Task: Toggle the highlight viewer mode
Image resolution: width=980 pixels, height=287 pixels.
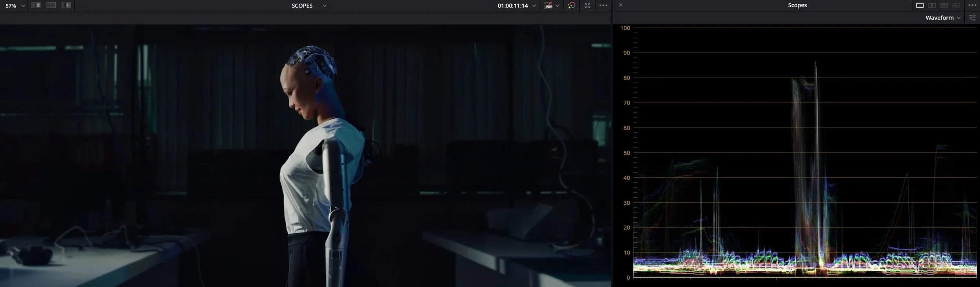Action: click(66, 5)
